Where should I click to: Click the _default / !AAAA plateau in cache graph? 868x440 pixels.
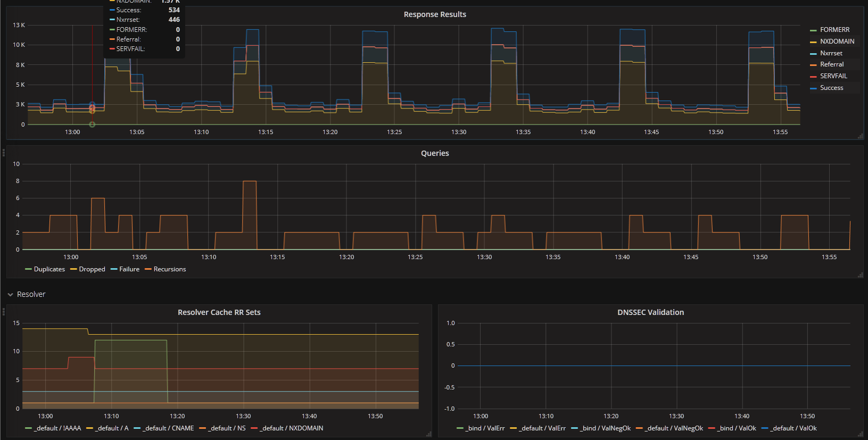(x=130, y=340)
